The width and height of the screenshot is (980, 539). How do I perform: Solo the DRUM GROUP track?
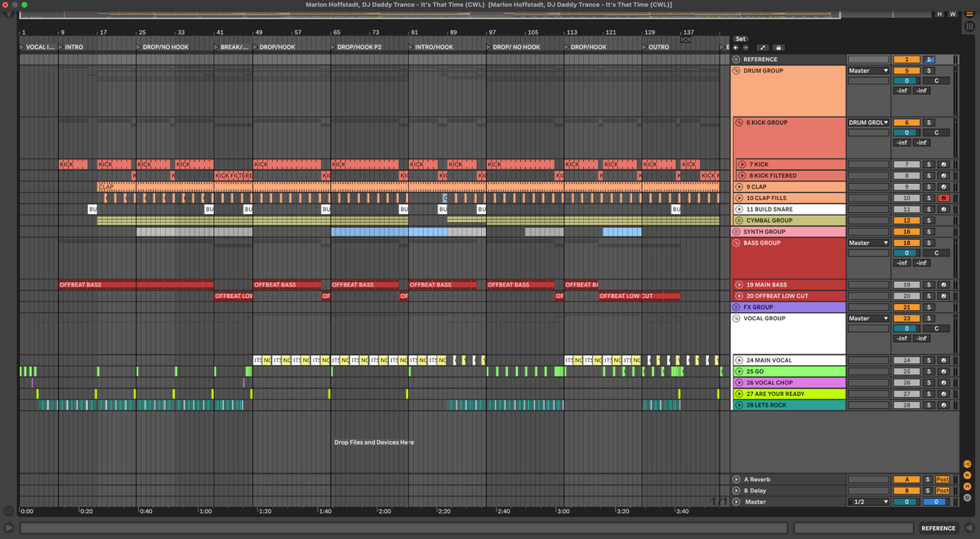pos(928,71)
